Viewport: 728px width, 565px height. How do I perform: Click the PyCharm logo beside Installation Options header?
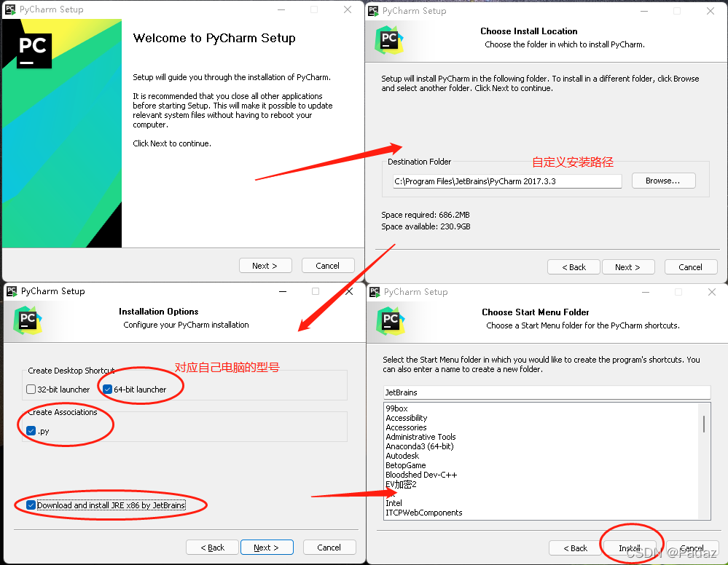pyautogui.click(x=28, y=320)
